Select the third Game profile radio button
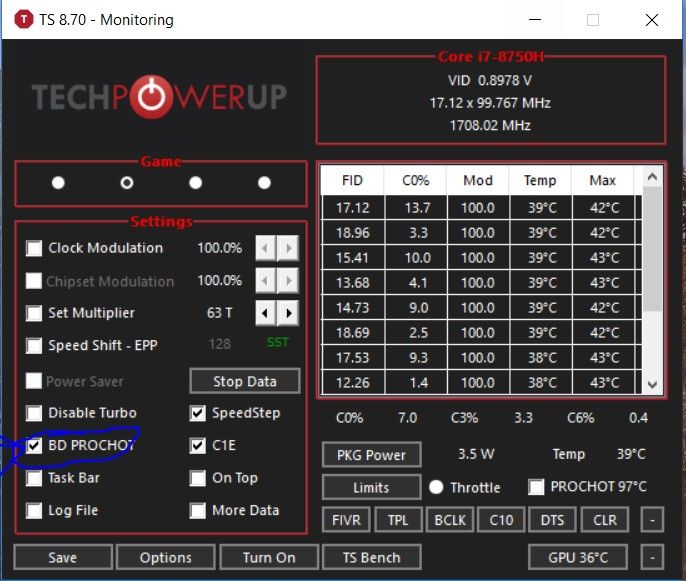Image resolution: width=686 pixels, height=581 pixels. tap(196, 182)
